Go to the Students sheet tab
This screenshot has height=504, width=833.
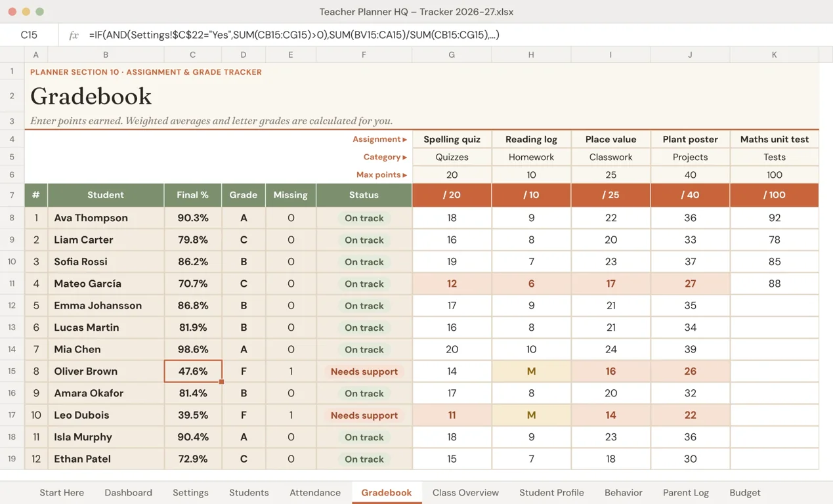[249, 493]
